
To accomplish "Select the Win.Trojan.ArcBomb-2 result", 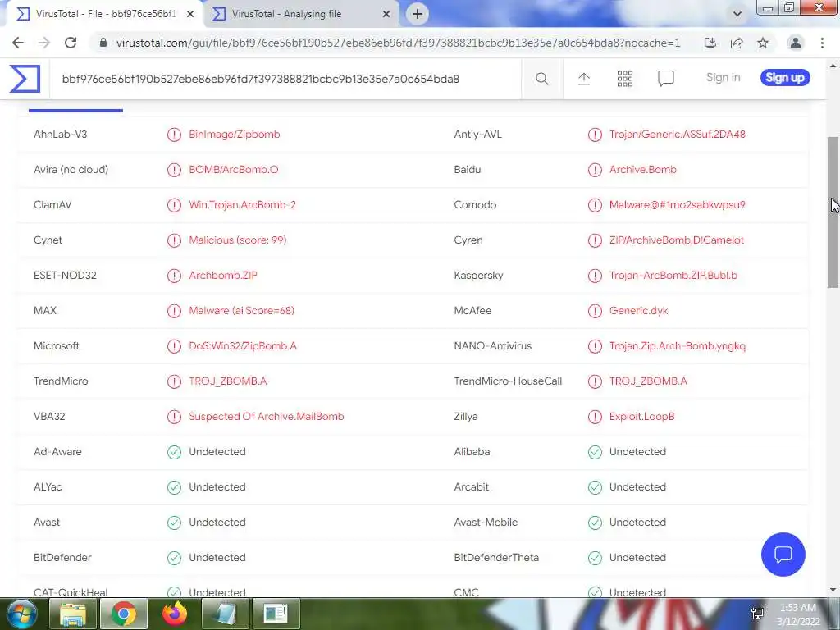I will coord(242,205).
